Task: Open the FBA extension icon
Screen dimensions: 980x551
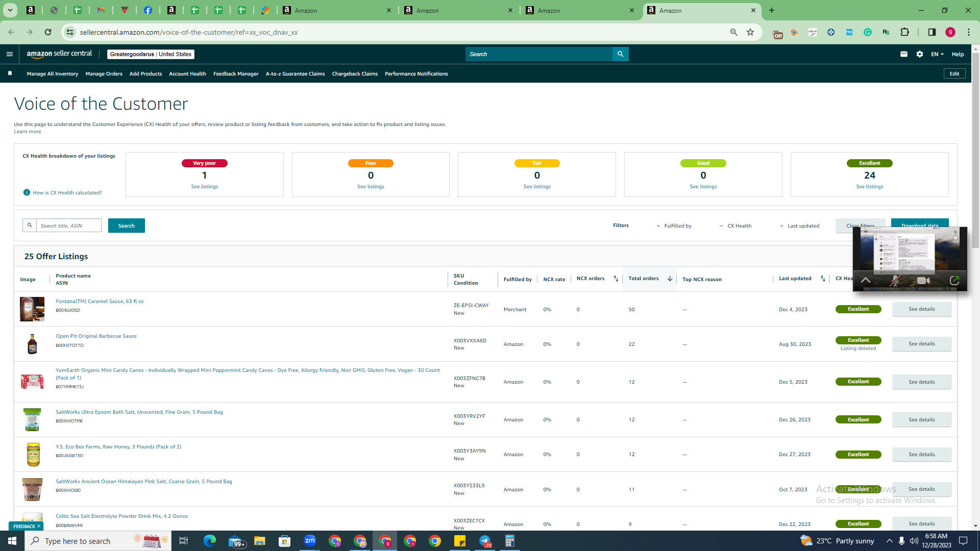Action: click(849, 32)
